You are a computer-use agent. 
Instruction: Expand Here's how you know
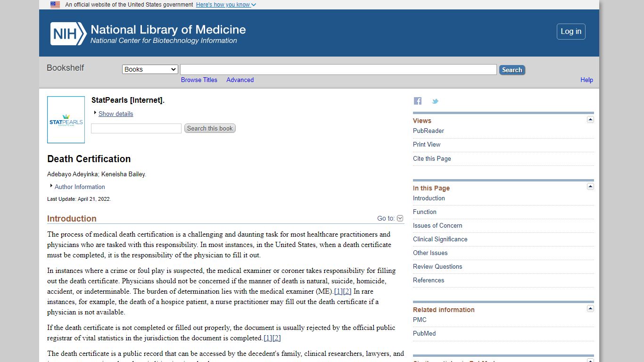click(x=226, y=5)
